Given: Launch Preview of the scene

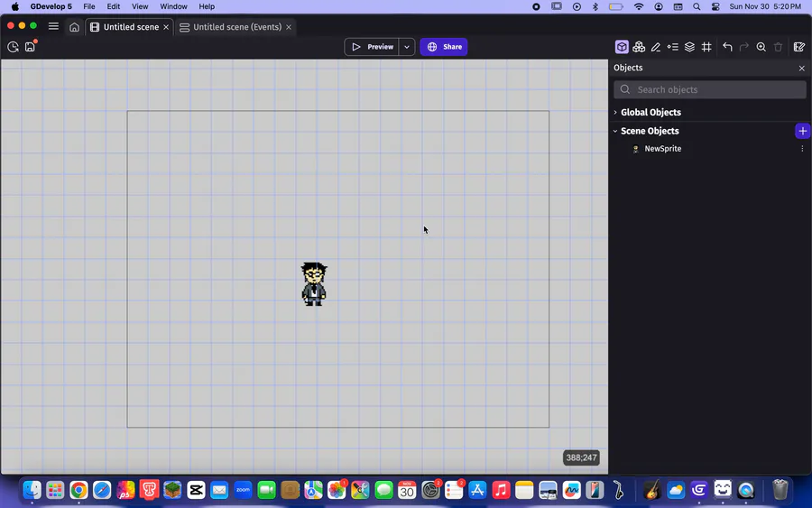Looking at the screenshot, I should (x=372, y=47).
